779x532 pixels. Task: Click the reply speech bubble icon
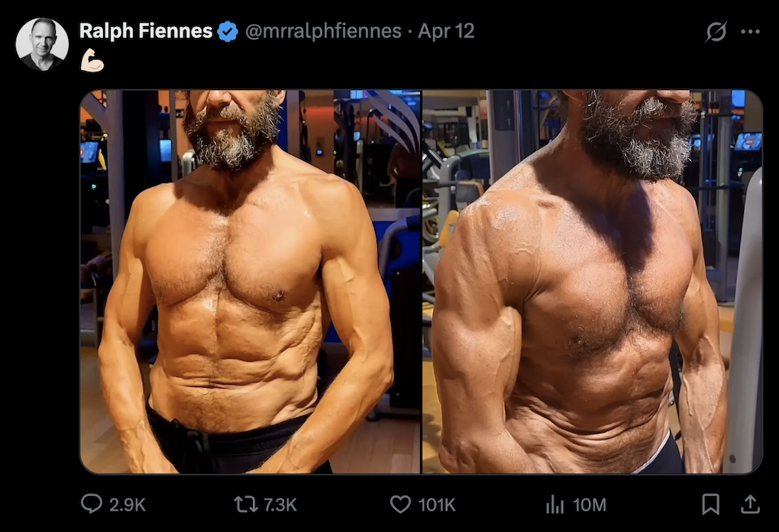coord(92,504)
